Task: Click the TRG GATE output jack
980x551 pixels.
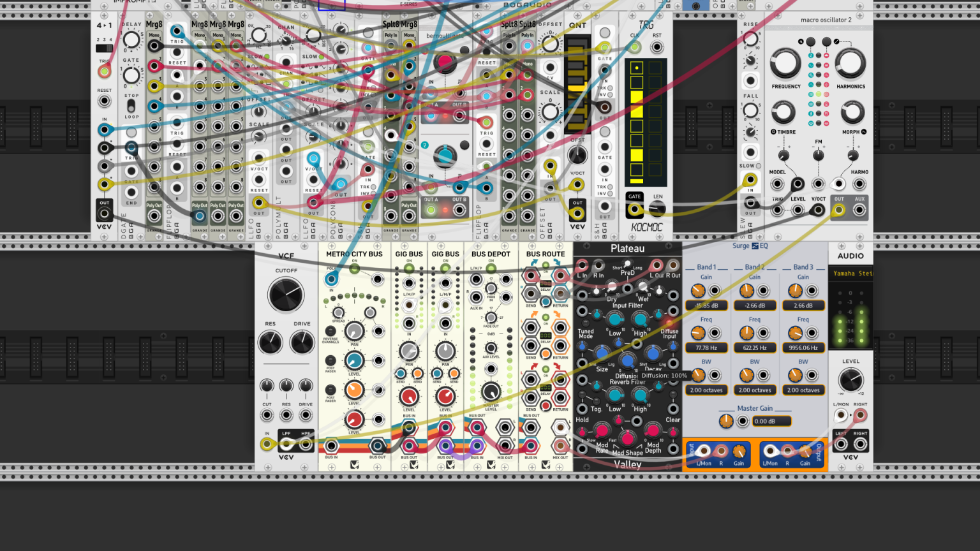Action: [x=634, y=209]
